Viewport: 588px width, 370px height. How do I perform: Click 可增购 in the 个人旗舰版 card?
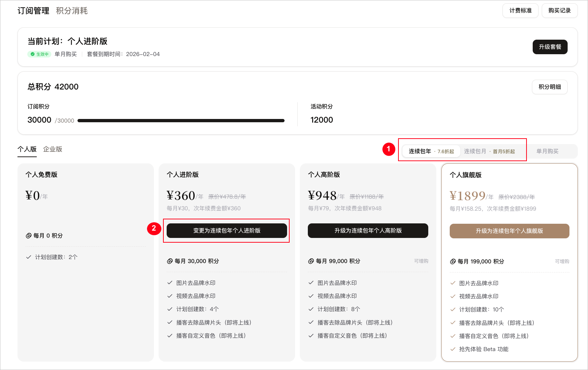pyautogui.click(x=562, y=262)
